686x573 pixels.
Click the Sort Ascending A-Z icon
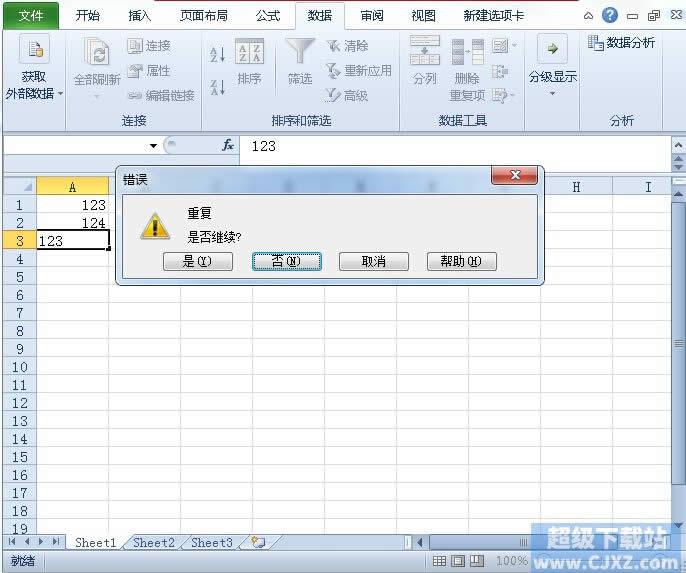[x=217, y=55]
